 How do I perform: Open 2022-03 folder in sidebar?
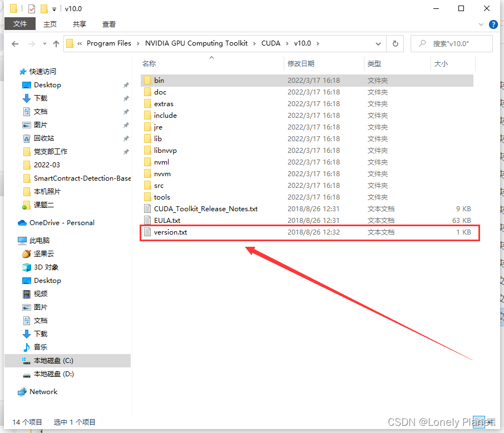(47, 165)
